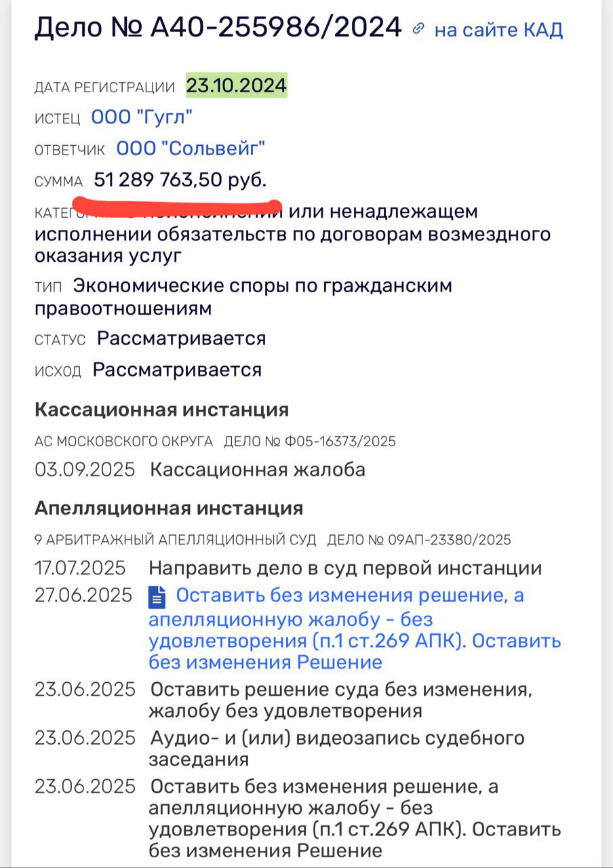Click the 'Апелляционная инстанция' section heading
The image size is (613, 868).
169,508
